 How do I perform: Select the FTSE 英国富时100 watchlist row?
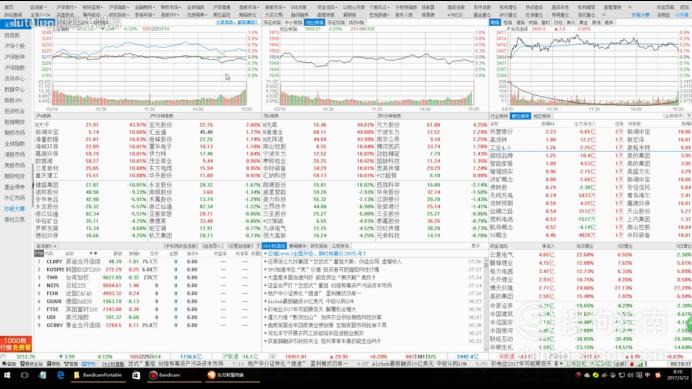147,309
